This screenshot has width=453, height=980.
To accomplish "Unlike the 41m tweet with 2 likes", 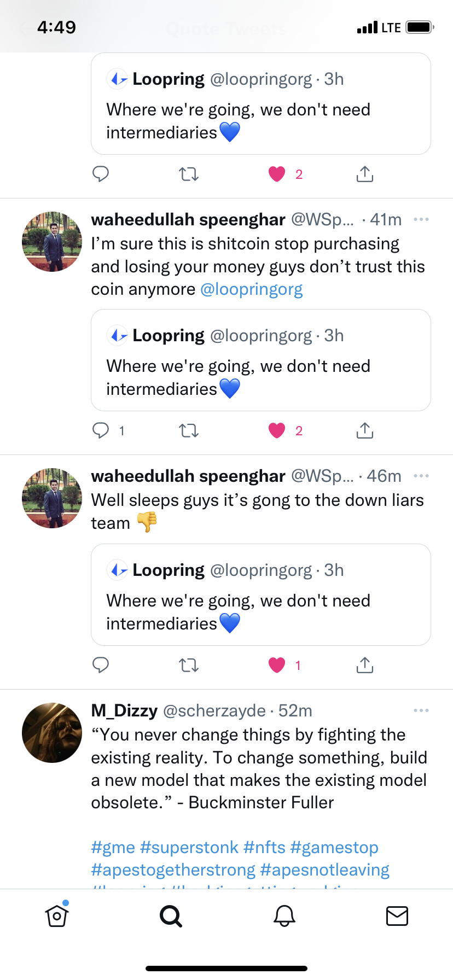I will point(277,431).
